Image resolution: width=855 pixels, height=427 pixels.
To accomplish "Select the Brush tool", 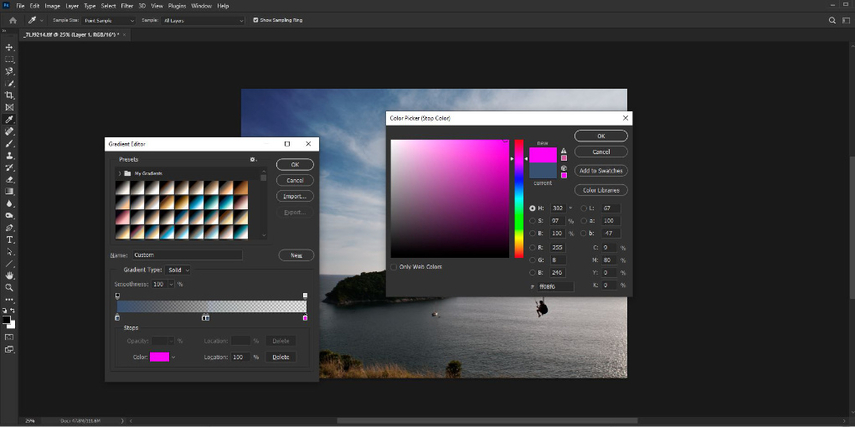I will [9, 143].
